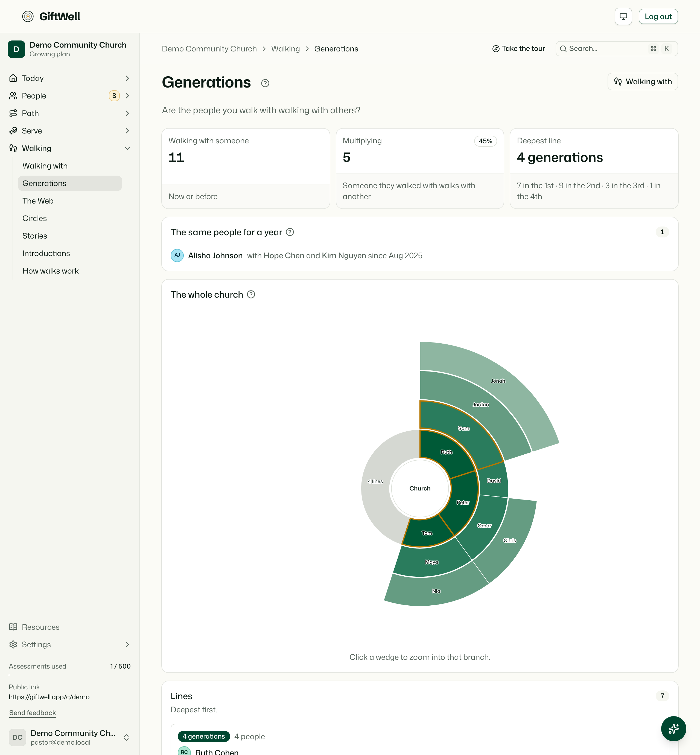This screenshot has width=700, height=755.
Task: Click the Walking breadcrumb link
Action: pyautogui.click(x=285, y=49)
